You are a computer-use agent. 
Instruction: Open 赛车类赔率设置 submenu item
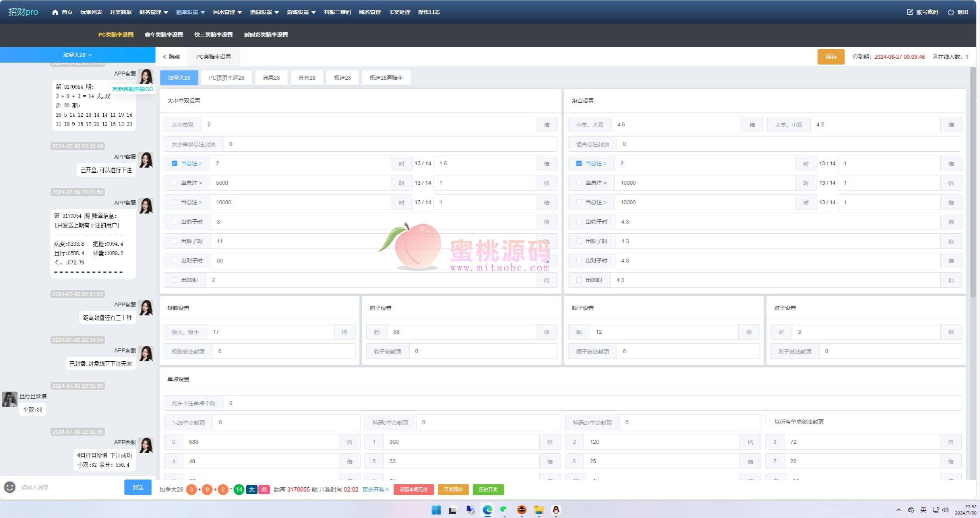[x=164, y=35]
